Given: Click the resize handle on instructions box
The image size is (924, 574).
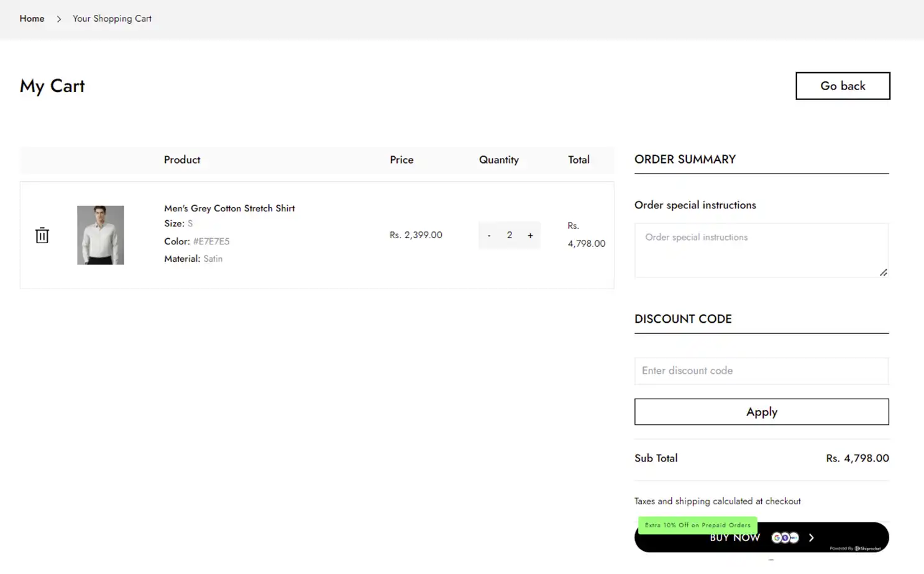Looking at the screenshot, I should (x=882, y=272).
